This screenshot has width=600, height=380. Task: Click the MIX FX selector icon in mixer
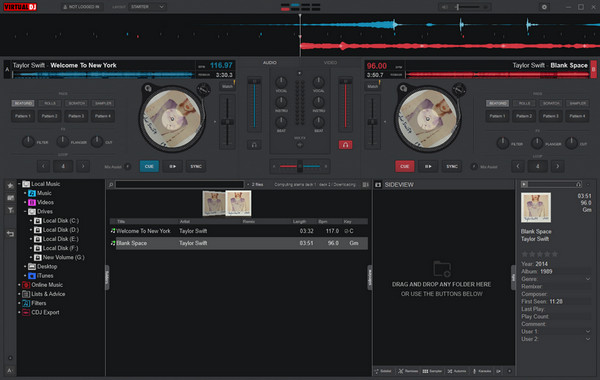(x=300, y=145)
